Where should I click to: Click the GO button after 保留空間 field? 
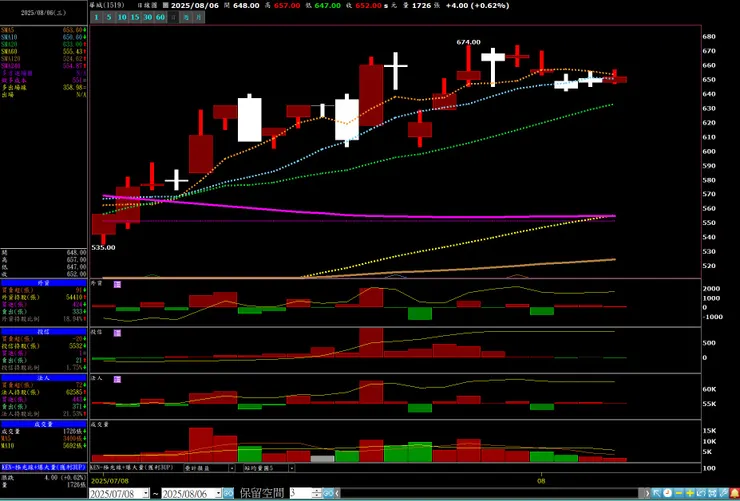(x=328, y=493)
